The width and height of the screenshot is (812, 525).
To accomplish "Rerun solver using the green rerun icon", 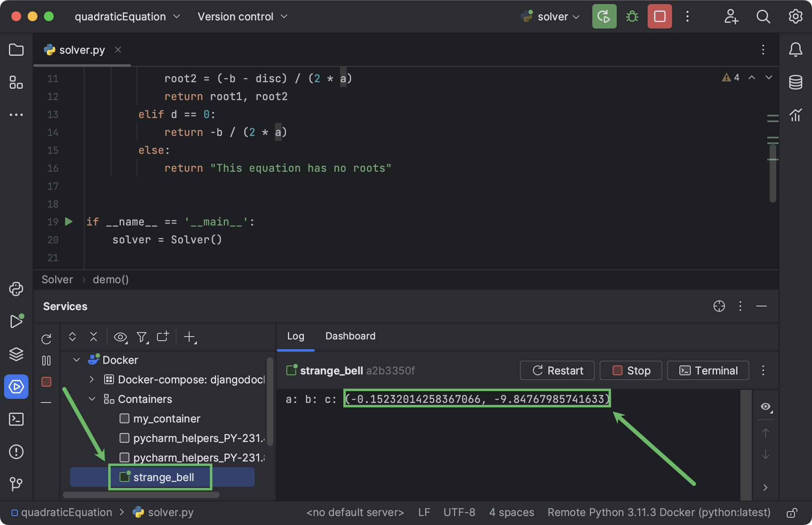I will [x=604, y=16].
